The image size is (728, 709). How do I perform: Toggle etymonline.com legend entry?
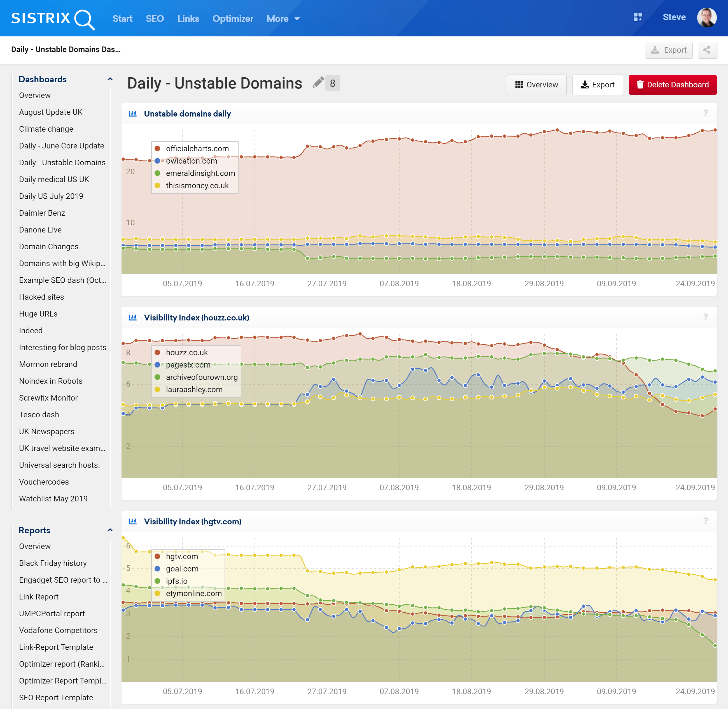(188, 593)
